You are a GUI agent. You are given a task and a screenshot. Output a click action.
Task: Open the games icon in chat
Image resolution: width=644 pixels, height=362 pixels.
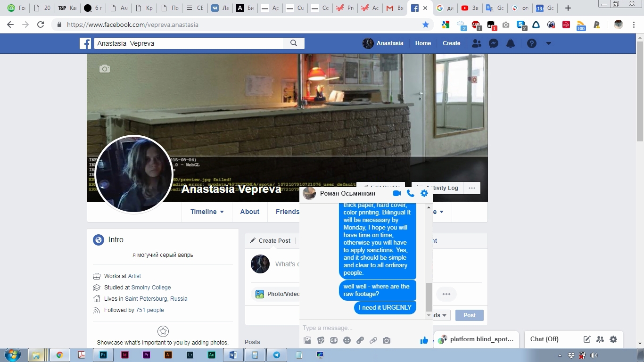(x=360, y=340)
